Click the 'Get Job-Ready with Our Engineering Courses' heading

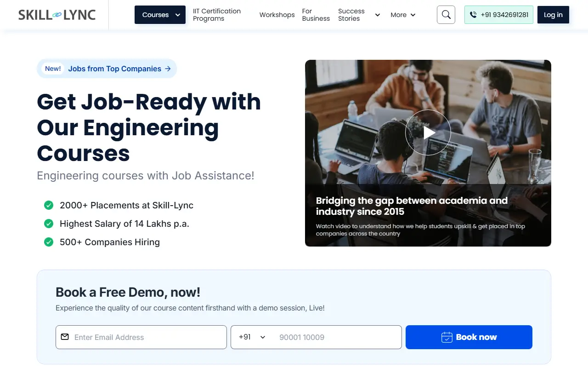click(x=149, y=127)
